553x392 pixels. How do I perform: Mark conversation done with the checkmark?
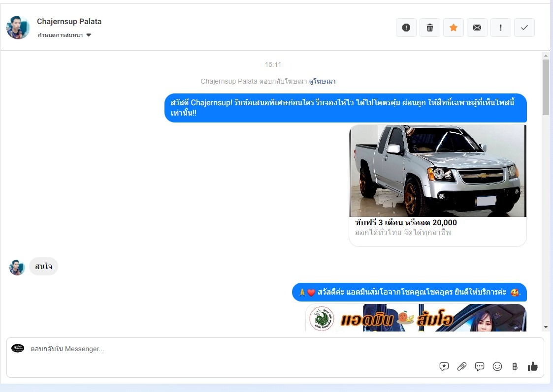point(524,28)
